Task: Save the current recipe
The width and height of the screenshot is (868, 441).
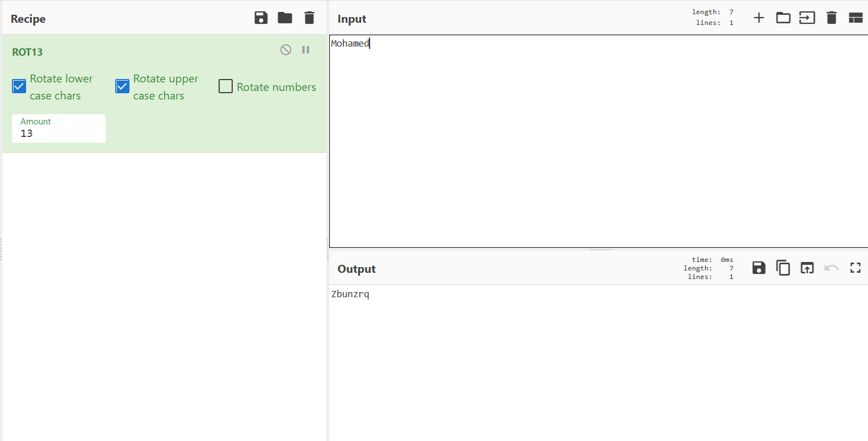Action: tap(261, 18)
